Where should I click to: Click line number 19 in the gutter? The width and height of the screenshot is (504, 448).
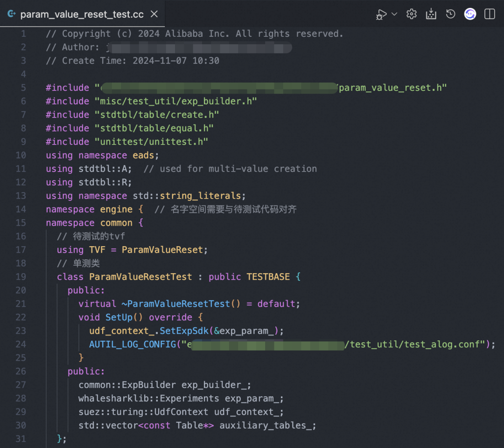[x=21, y=277]
